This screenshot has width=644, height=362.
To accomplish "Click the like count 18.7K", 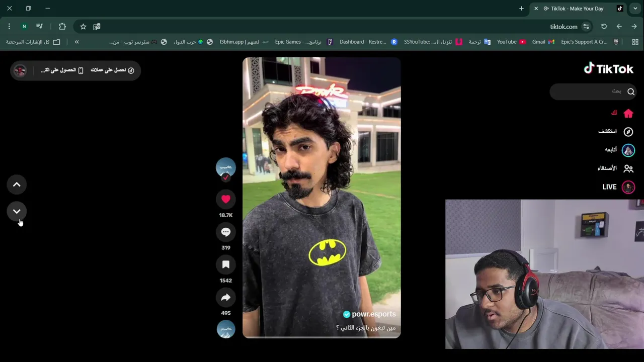I will [226, 215].
